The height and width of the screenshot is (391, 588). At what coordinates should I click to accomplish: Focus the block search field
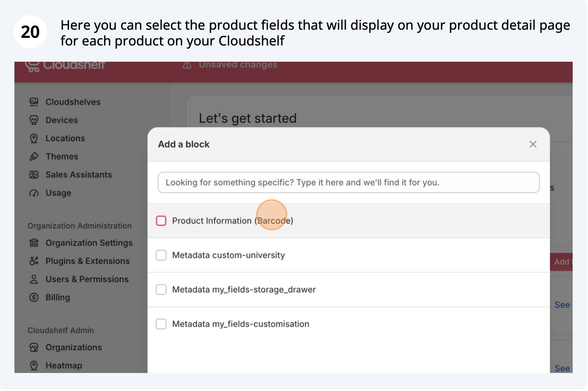(x=349, y=182)
